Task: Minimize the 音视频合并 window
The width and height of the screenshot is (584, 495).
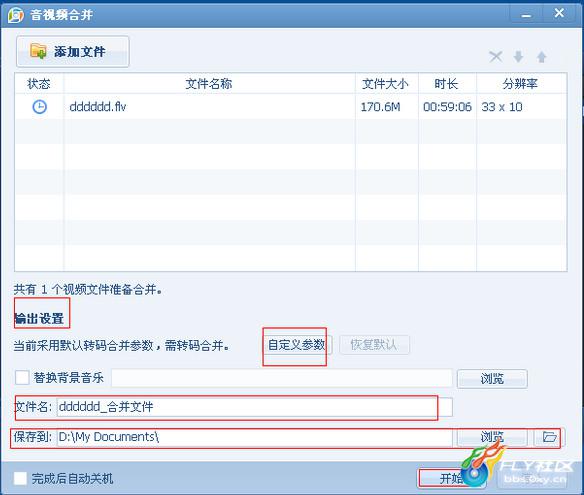Action: [x=526, y=15]
